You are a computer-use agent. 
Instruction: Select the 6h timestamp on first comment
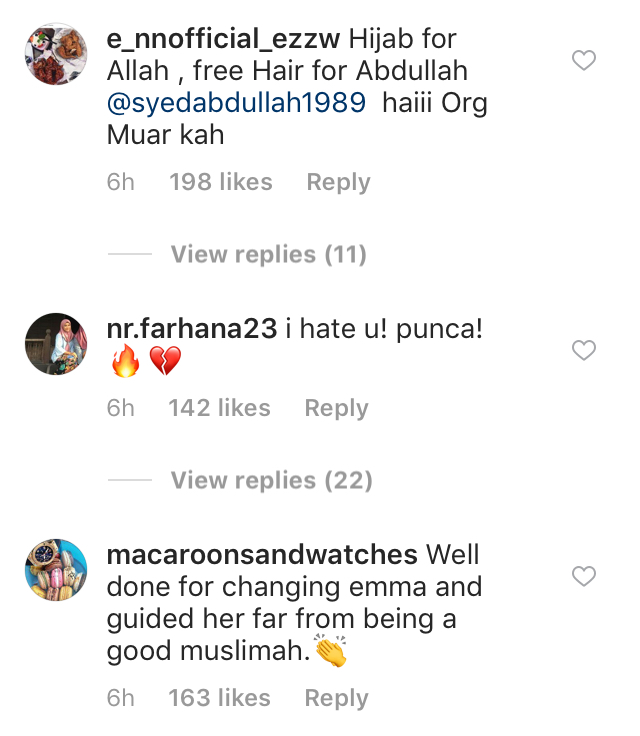coord(121,182)
